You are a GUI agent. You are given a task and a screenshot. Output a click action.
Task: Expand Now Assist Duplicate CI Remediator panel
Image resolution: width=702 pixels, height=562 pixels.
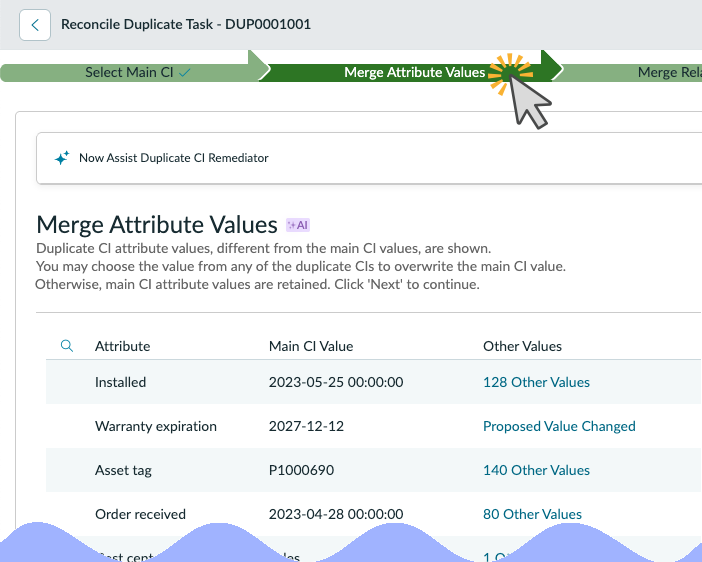pyautogui.click(x=369, y=158)
